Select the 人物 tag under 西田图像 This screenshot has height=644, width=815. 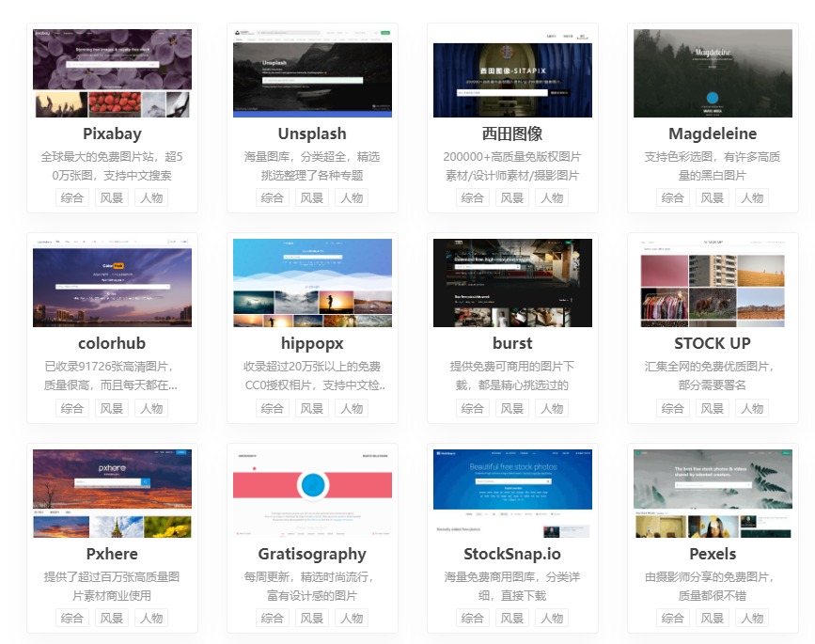pos(552,198)
